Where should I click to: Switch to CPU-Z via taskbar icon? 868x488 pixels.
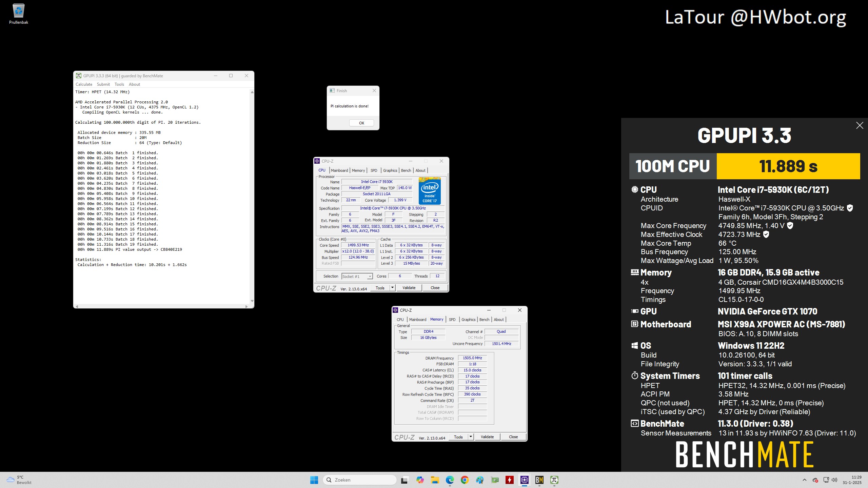point(524,480)
